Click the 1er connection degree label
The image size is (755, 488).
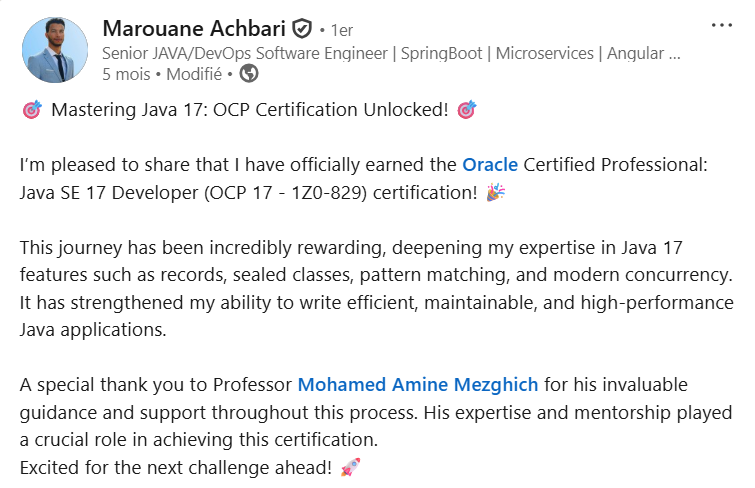click(342, 30)
